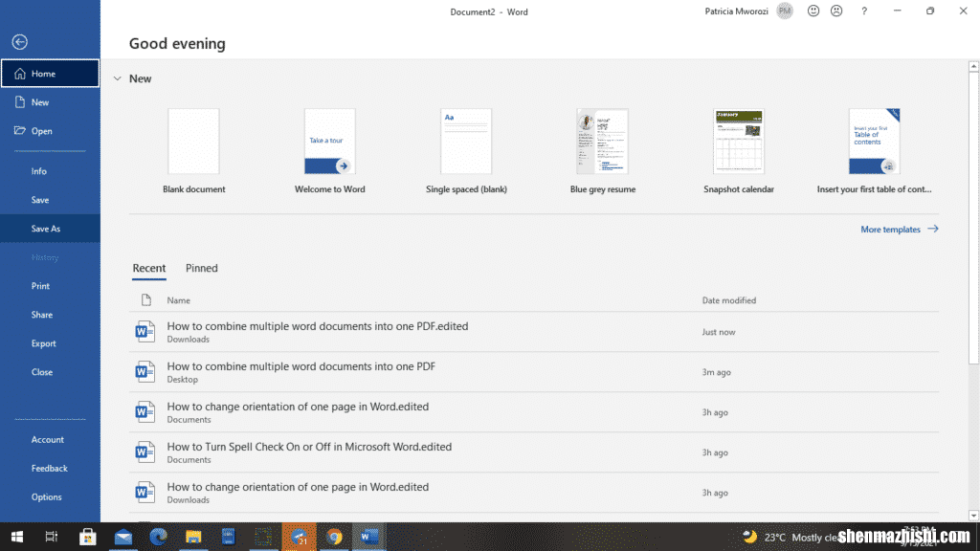Click the smiley face feedback icon

[813, 11]
